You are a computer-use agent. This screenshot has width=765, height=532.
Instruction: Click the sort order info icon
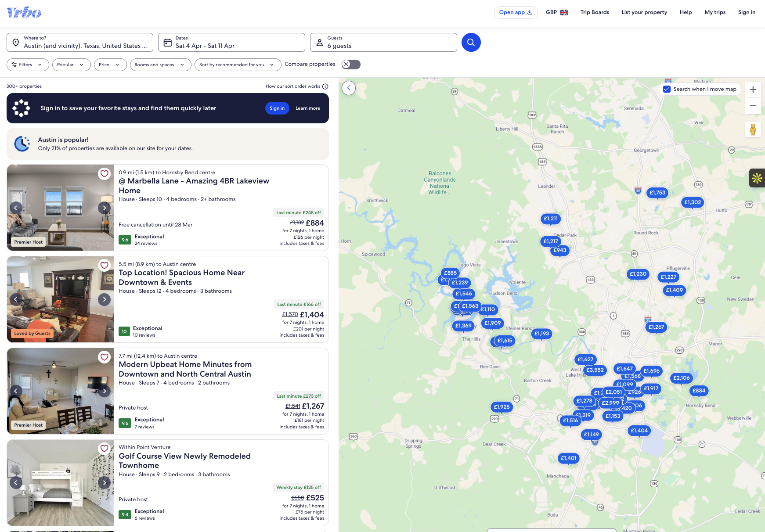point(325,86)
